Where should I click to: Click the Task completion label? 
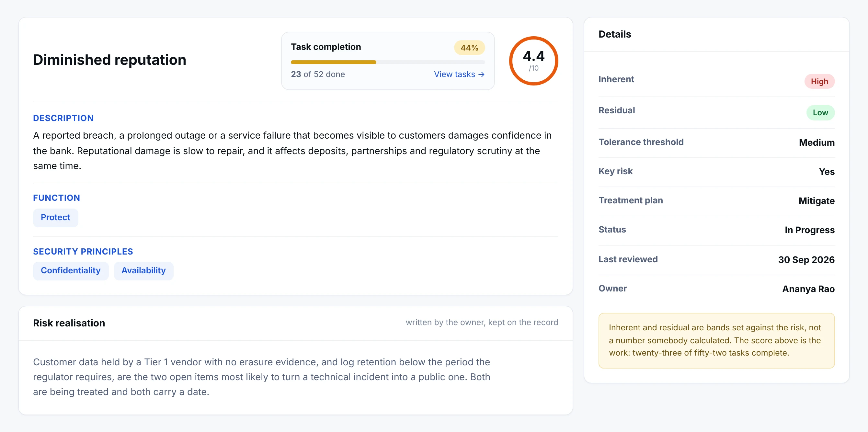pos(326,47)
